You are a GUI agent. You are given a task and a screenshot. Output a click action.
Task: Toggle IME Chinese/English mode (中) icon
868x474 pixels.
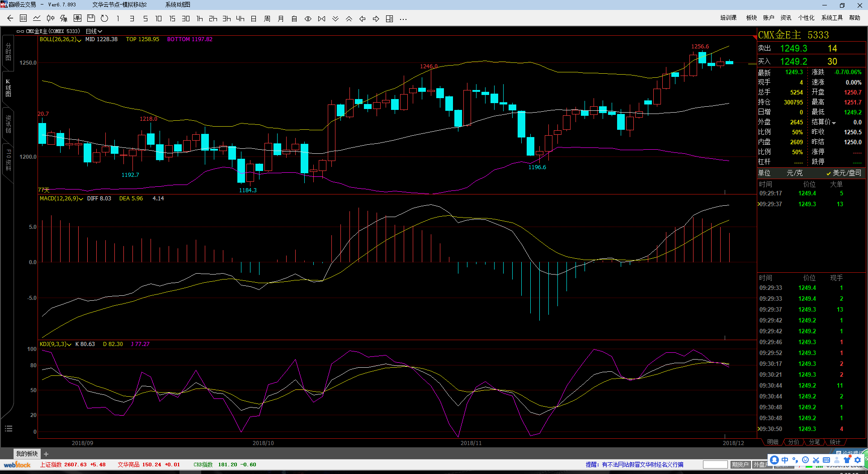tap(785, 460)
